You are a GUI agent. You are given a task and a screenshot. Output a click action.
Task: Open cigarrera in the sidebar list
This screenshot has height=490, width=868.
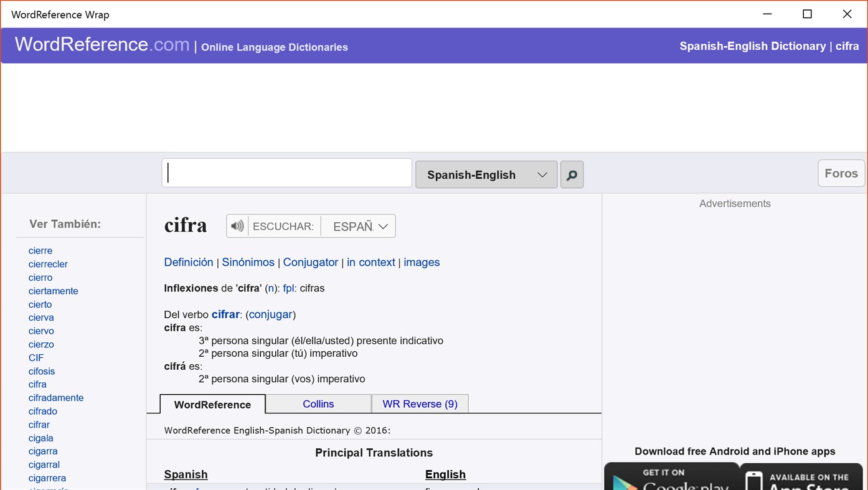click(47, 478)
